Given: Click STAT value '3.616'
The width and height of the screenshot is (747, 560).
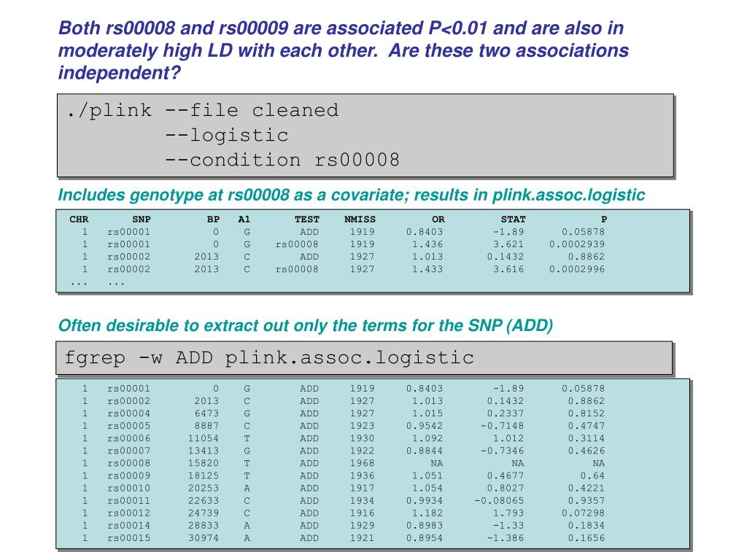Looking at the screenshot, I should point(508,269).
